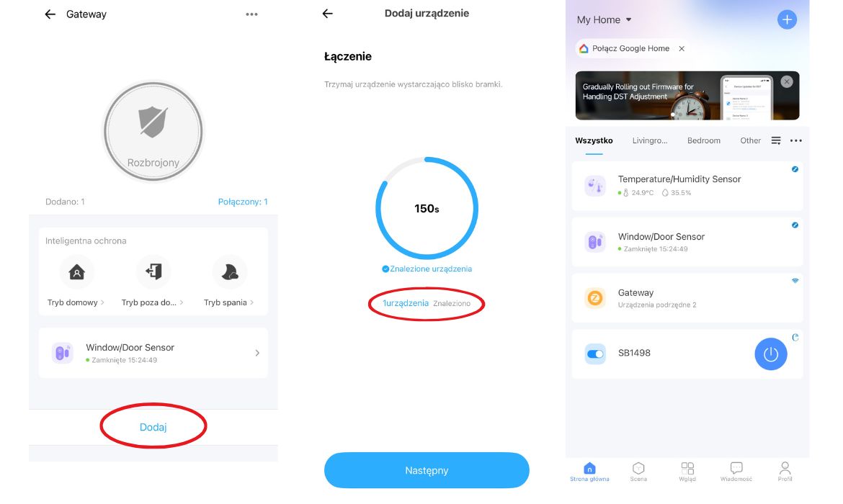Tap the Rozbrojony disarmed shield circle
This screenshot has height=504, width=843.
[x=153, y=131]
